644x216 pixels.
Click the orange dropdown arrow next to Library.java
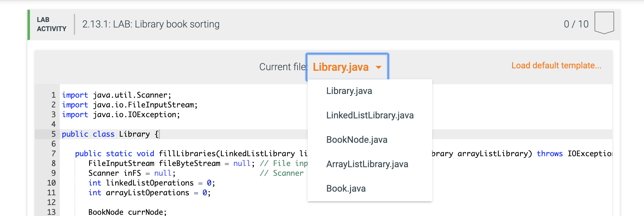379,67
